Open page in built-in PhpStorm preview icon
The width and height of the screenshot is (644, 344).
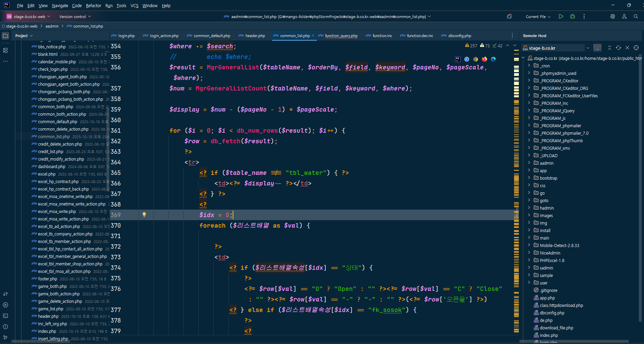(x=458, y=59)
